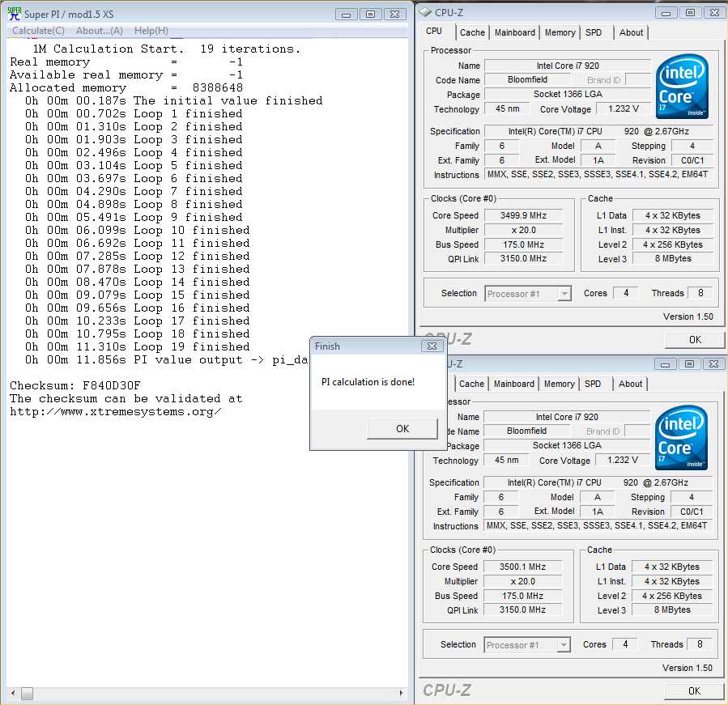Click the 'Checksum: F840D30F' line in Super PI
The image size is (728, 705).
click(75, 385)
